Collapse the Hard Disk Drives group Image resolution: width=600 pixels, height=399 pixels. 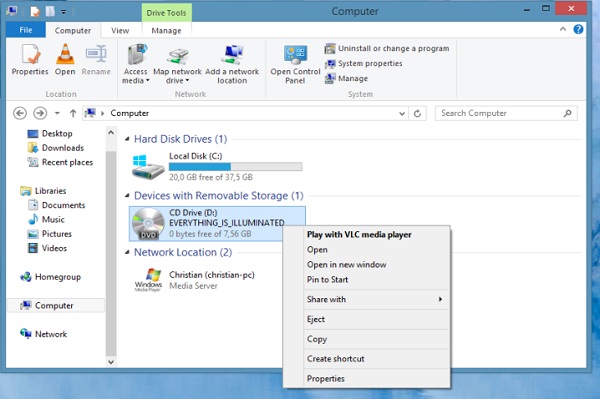click(127, 139)
